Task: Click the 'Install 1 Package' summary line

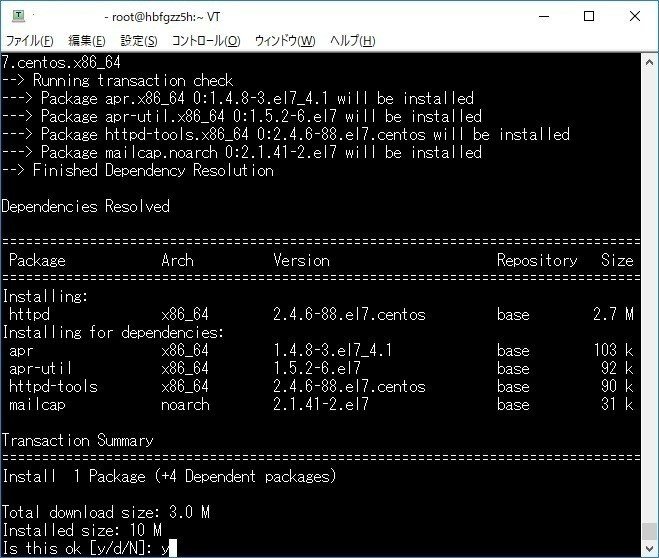Action: click(x=169, y=476)
